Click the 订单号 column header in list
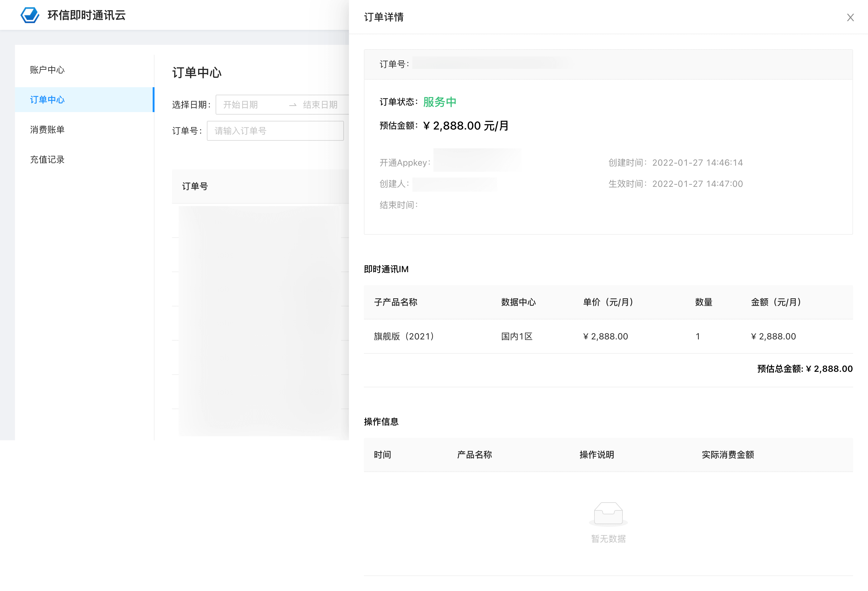This screenshot has width=868, height=591. point(195,186)
